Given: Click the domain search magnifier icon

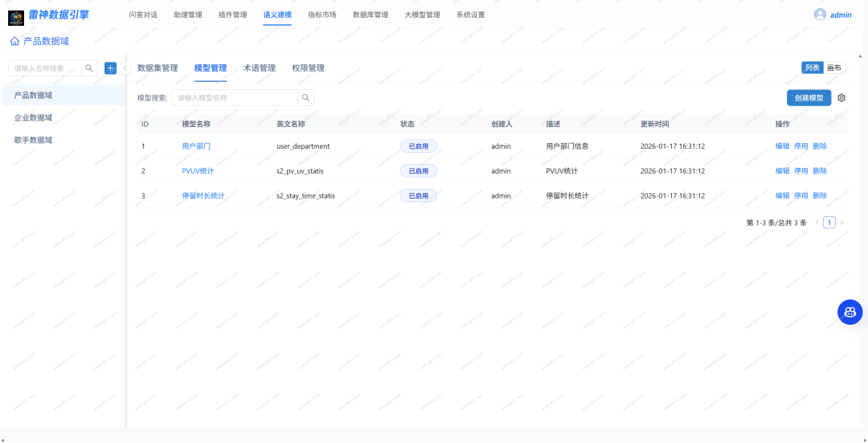Looking at the screenshot, I should click(x=89, y=68).
